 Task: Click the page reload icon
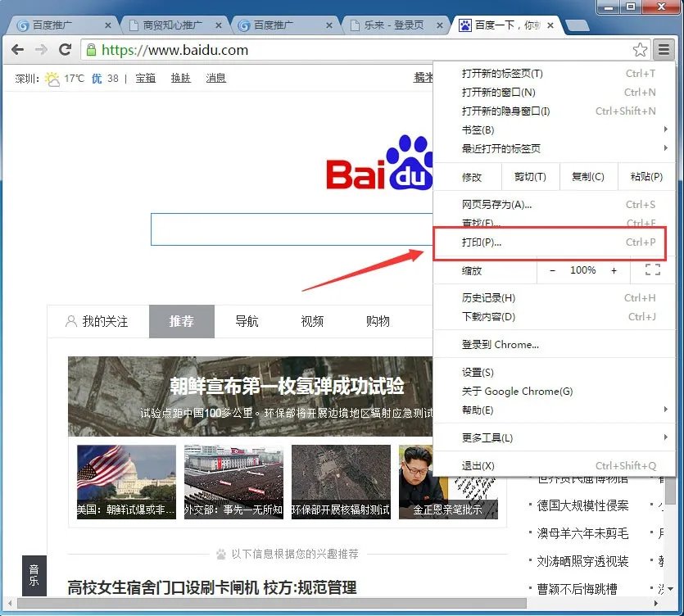(66, 49)
